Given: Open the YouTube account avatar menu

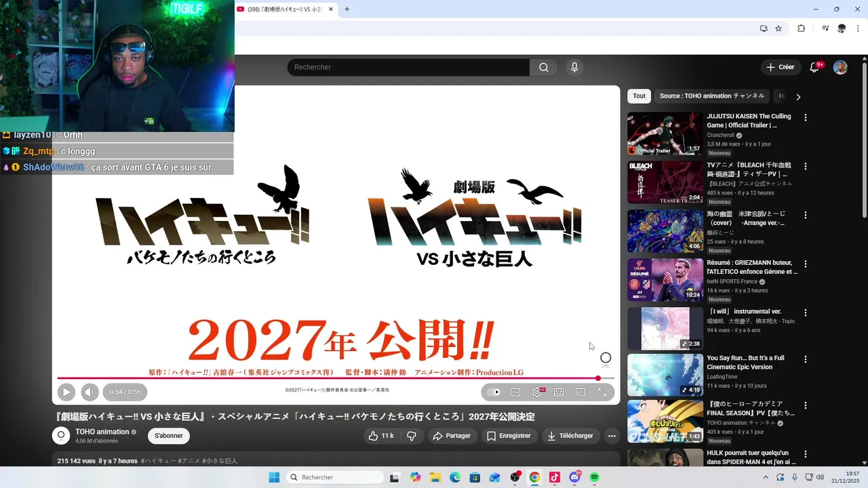Looking at the screenshot, I should 840,67.
